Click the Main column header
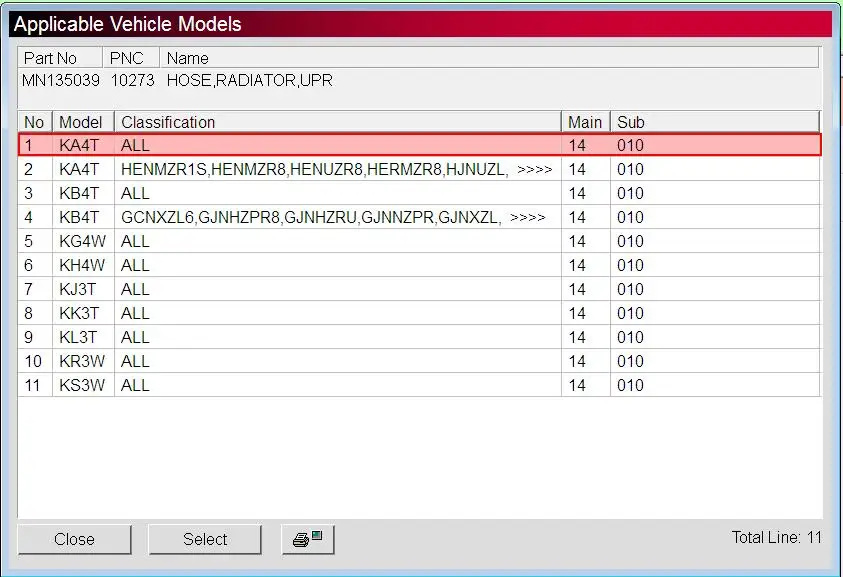 585,122
